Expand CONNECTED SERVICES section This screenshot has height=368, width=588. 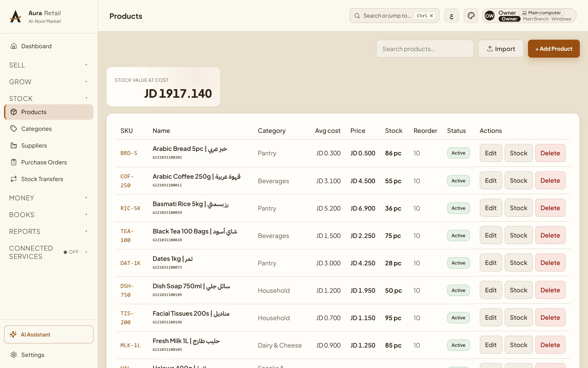49,252
